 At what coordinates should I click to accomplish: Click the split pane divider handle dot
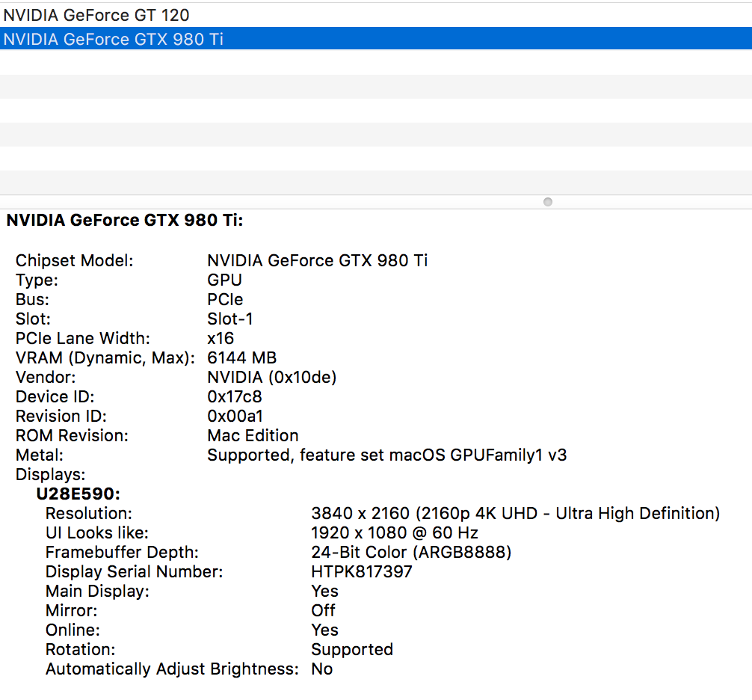(548, 202)
